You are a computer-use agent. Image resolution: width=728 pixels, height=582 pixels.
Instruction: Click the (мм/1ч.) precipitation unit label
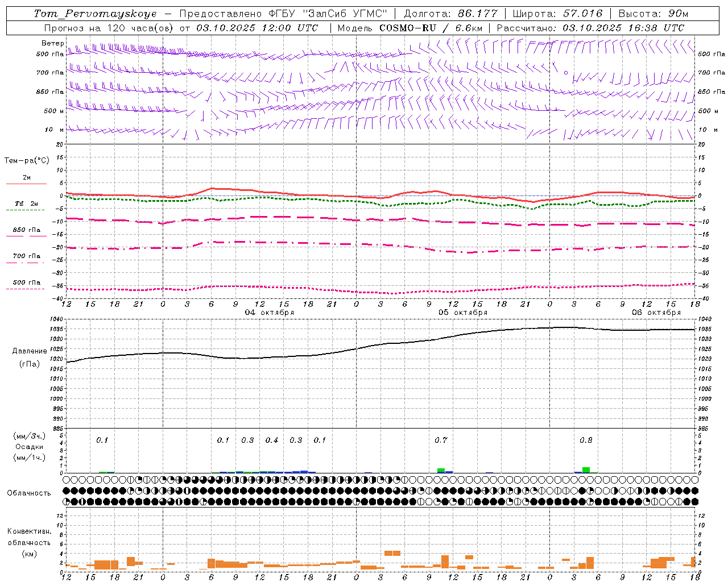click(x=28, y=458)
